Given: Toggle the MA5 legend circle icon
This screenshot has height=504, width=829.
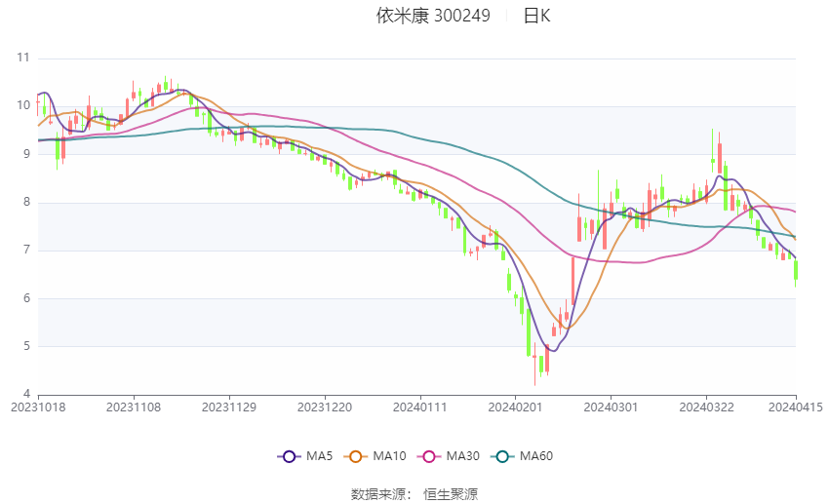Looking at the screenshot, I should [289, 456].
